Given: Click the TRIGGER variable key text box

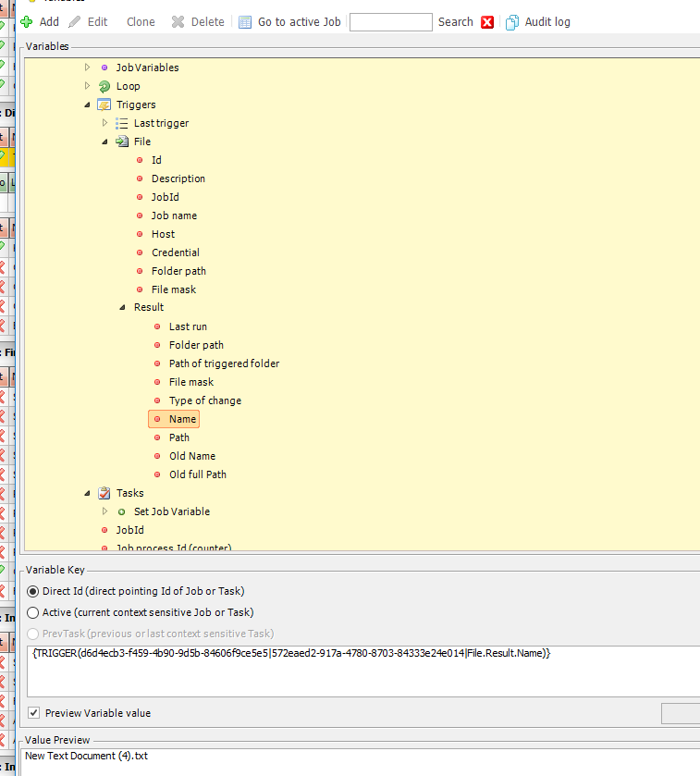Looking at the screenshot, I should pyautogui.click(x=361, y=671).
